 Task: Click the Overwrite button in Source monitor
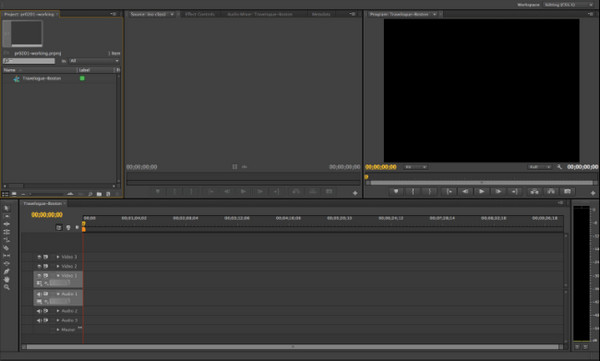[313, 191]
